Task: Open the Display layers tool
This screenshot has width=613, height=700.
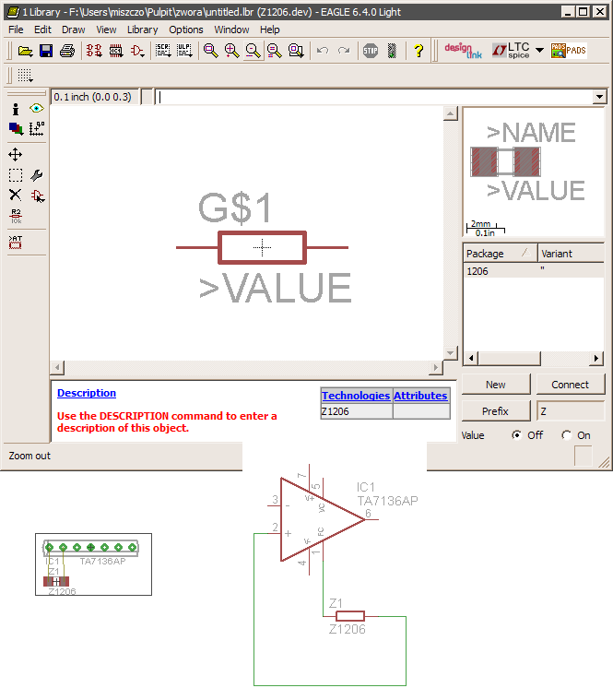Action: (16, 129)
